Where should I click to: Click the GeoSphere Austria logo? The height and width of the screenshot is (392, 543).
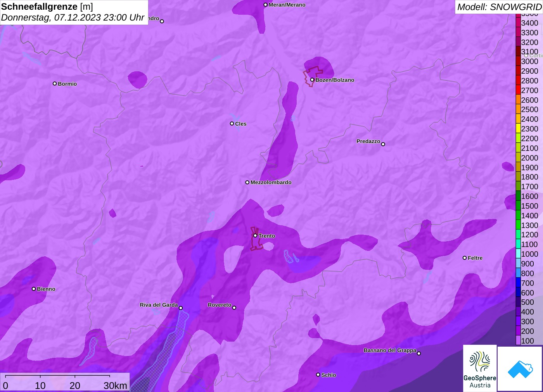(480, 368)
